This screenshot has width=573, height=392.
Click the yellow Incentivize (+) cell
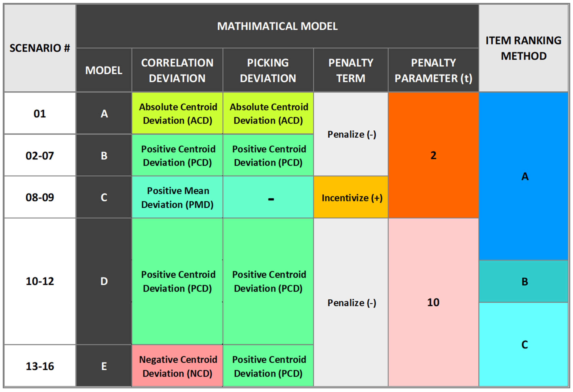pos(351,197)
